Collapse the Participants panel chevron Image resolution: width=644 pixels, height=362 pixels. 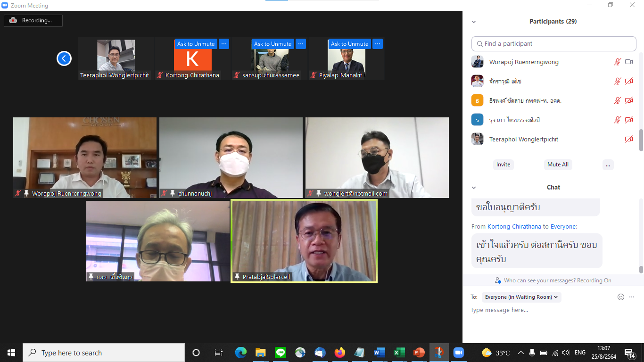(x=474, y=22)
